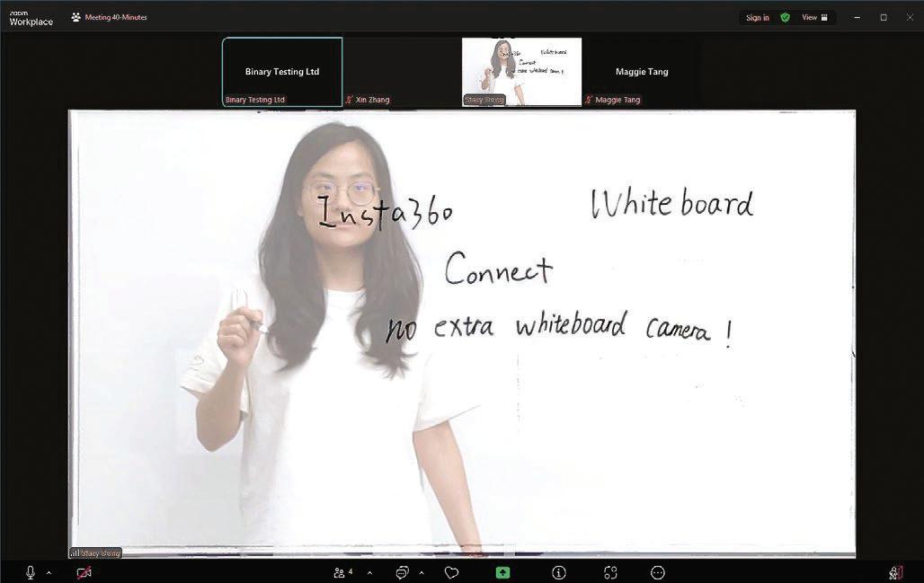The width and height of the screenshot is (924, 583).
Task: Open meeting info icon
Action: 559,572
